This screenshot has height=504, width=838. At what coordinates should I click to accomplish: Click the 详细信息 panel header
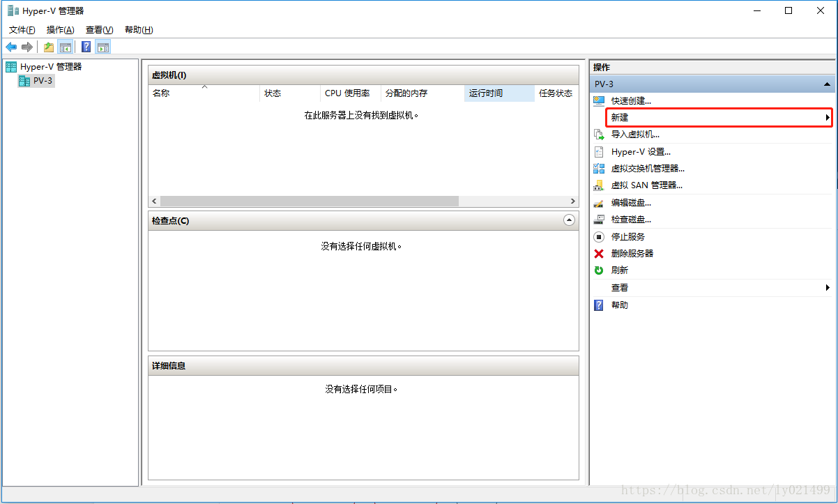[363, 365]
